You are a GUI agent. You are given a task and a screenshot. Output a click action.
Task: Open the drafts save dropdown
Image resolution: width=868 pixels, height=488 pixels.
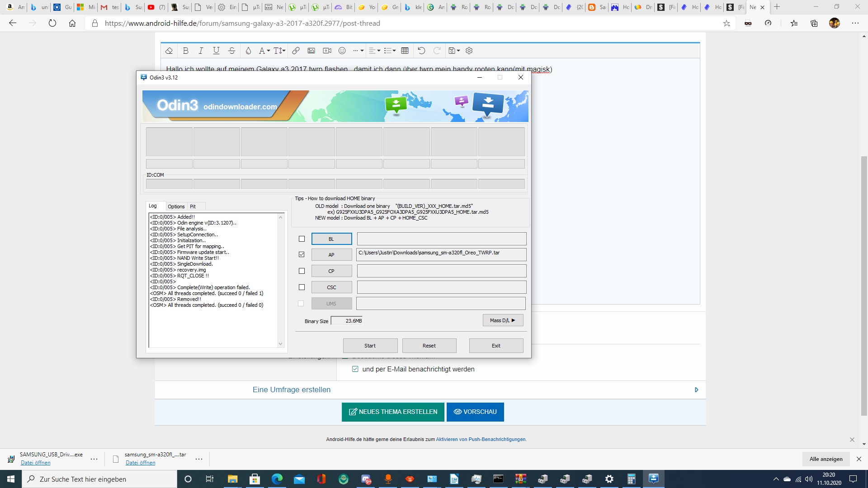[x=454, y=51]
